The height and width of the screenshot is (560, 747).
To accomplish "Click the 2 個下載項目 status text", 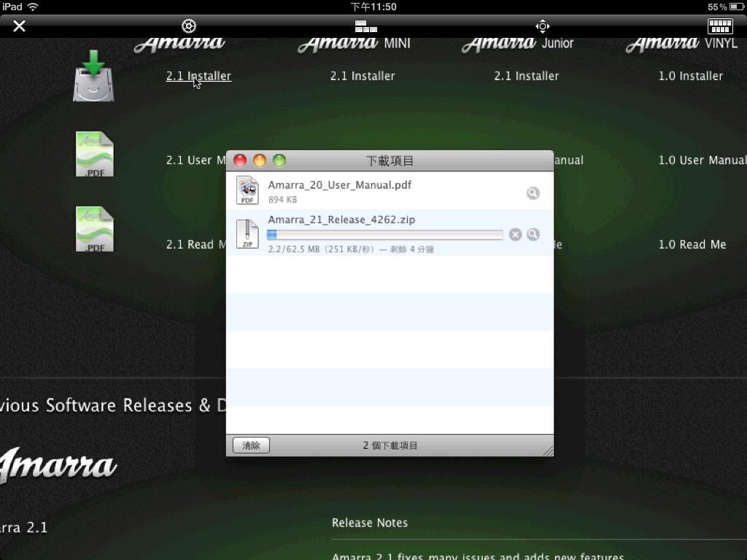I will point(390,446).
